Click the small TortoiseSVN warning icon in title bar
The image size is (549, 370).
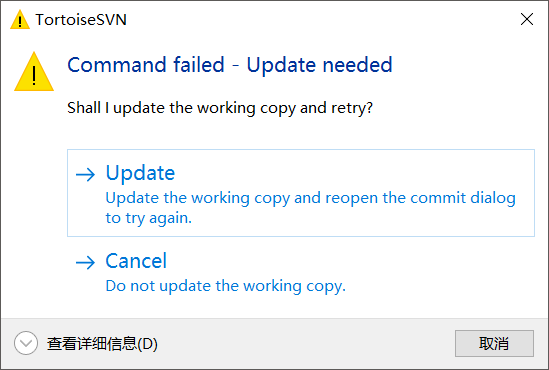click(x=20, y=20)
